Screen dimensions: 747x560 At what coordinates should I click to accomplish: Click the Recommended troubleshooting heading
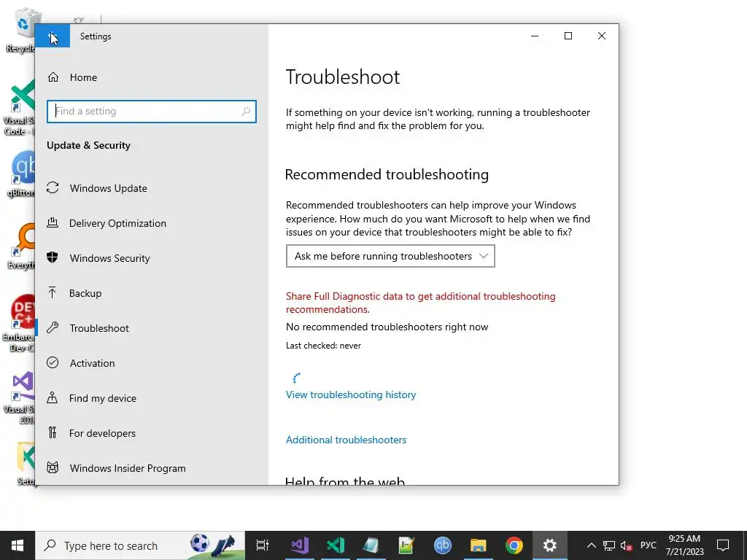pyautogui.click(x=387, y=174)
